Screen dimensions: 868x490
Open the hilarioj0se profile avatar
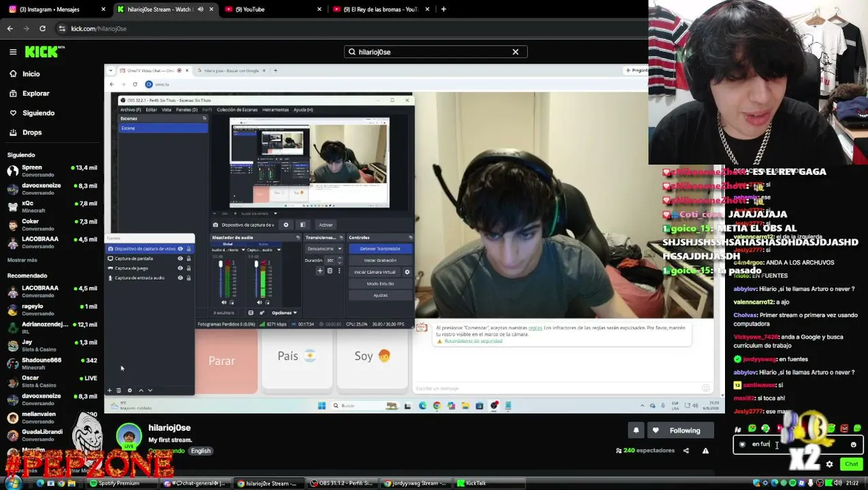129,436
